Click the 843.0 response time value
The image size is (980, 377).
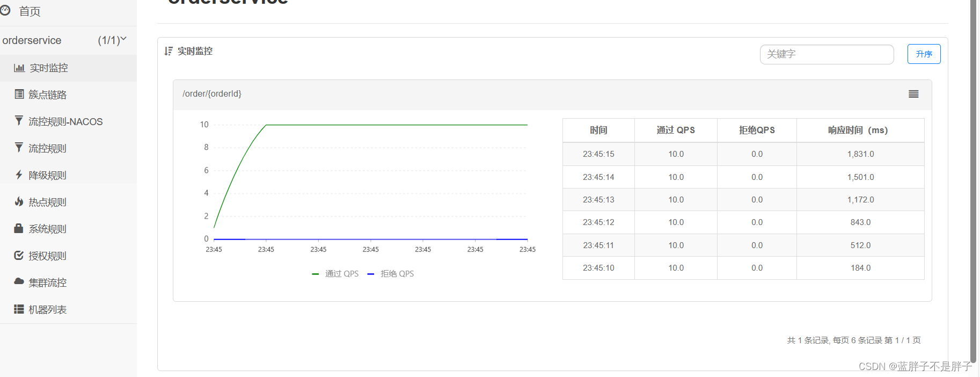[860, 222]
